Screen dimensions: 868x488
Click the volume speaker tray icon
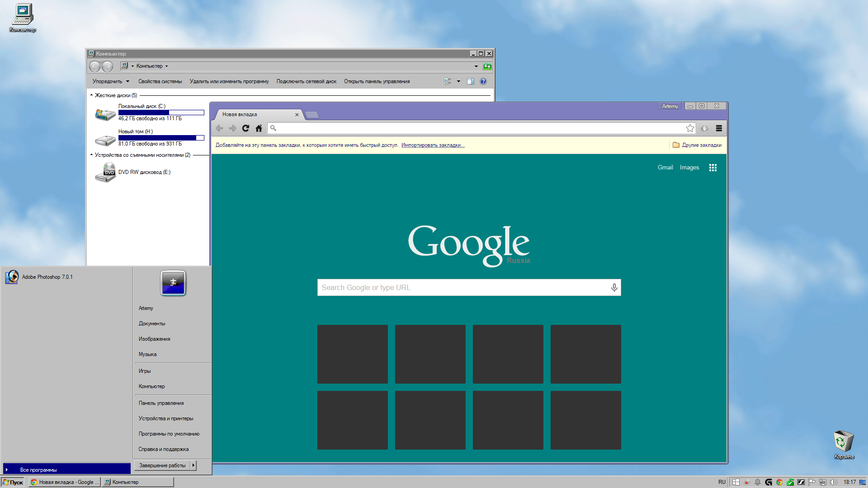point(834,482)
